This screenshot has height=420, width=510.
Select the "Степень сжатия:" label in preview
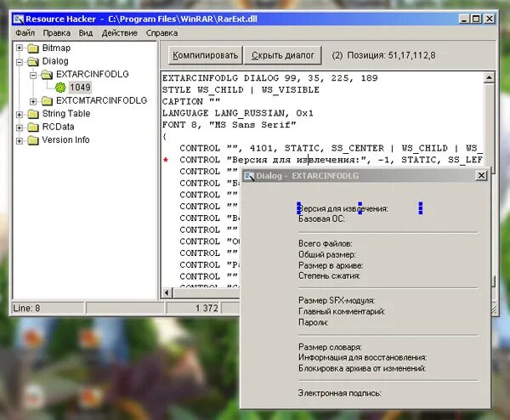pos(329,275)
